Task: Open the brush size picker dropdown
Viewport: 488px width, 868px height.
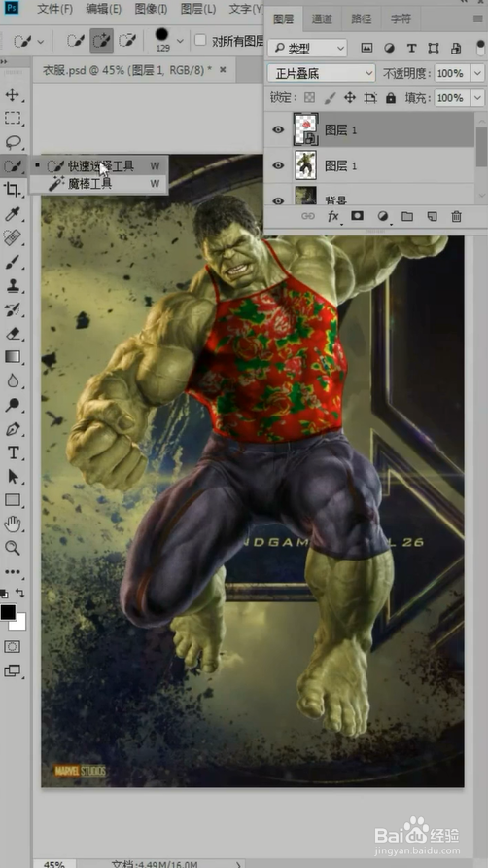Action: tap(180, 41)
